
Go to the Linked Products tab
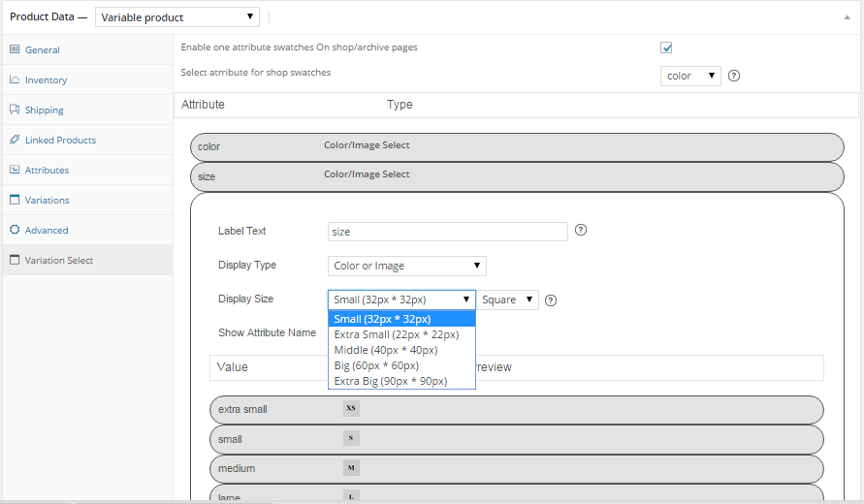pyautogui.click(x=60, y=141)
